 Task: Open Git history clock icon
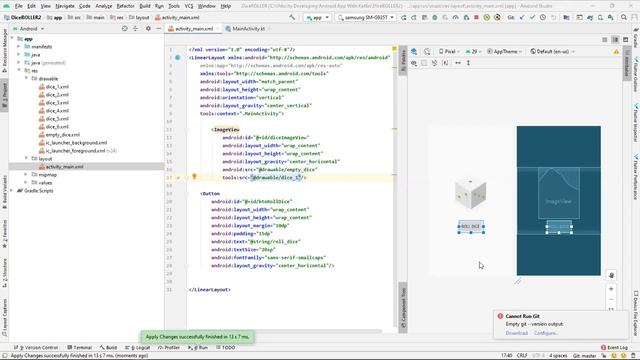(543, 18)
